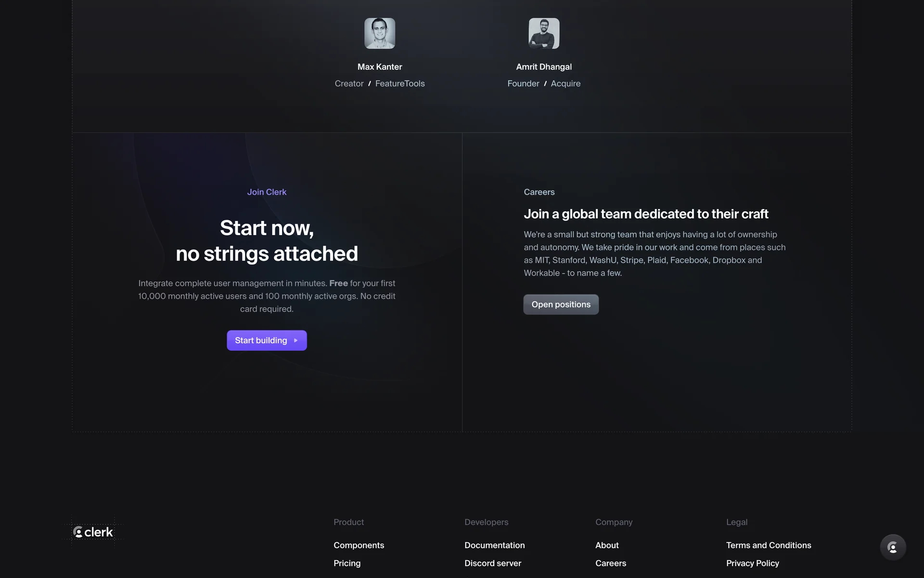Screen dimensions: 924x578
Task: Click the FeatureTools company name
Action: pyautogui.click(x=399, y=83)
